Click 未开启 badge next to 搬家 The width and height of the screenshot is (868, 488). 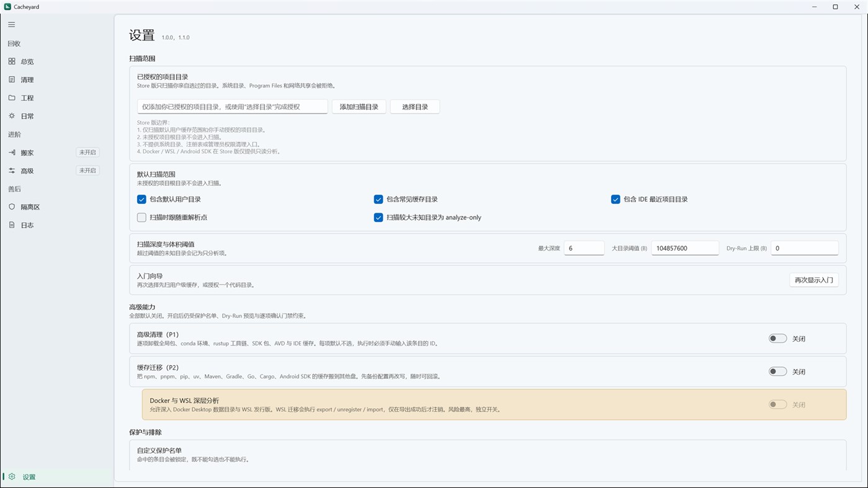tap(87, 152)
